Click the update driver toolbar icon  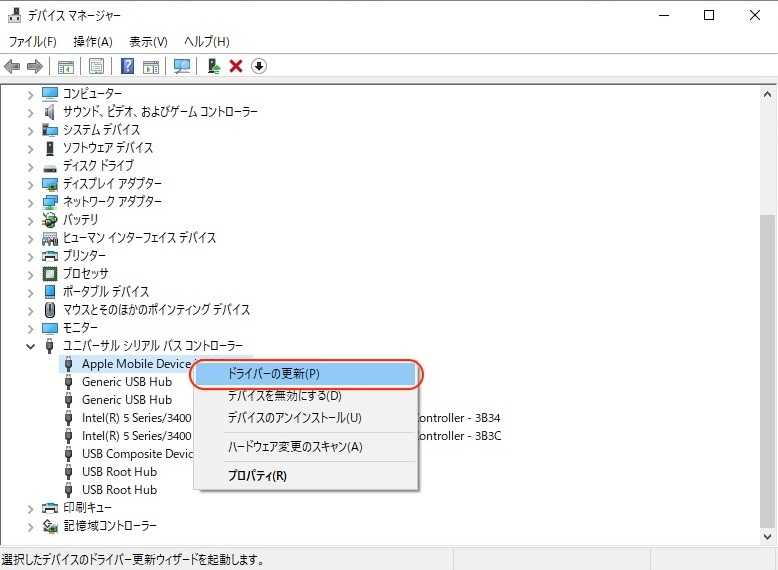click(x=213, y=66)
